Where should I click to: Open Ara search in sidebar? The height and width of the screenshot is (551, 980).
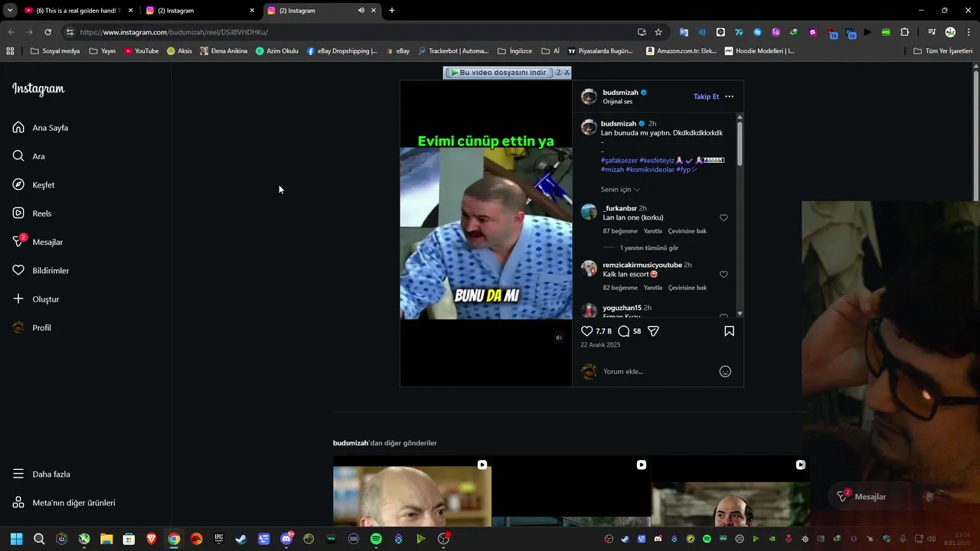[29, 156]
